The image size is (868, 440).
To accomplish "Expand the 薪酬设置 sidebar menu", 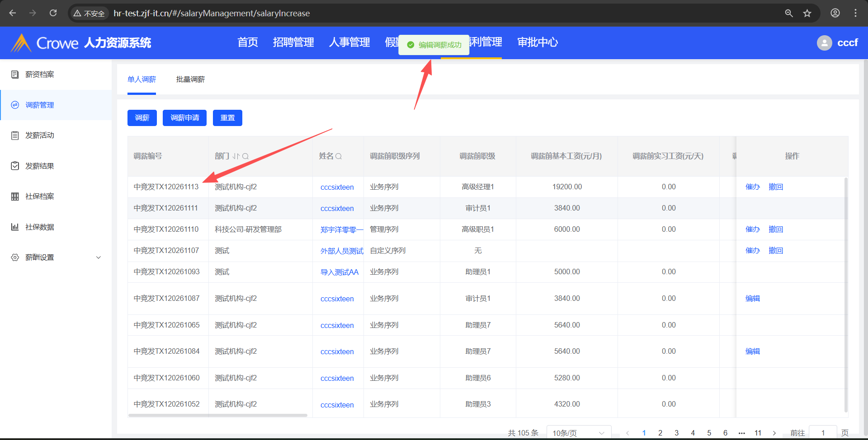I will [98, 257].
